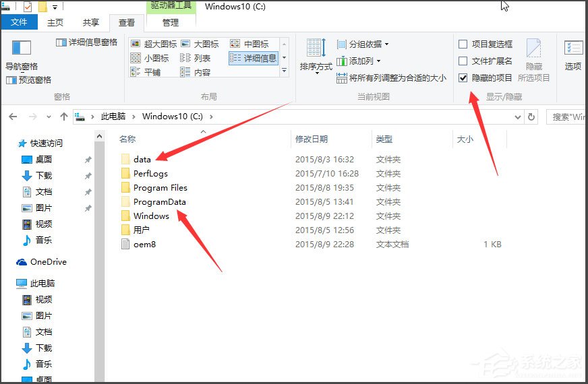Image resolution: width=588 pixels, height=384 pixels.
Task: Toggle the Preview pane
Action: 28,79
